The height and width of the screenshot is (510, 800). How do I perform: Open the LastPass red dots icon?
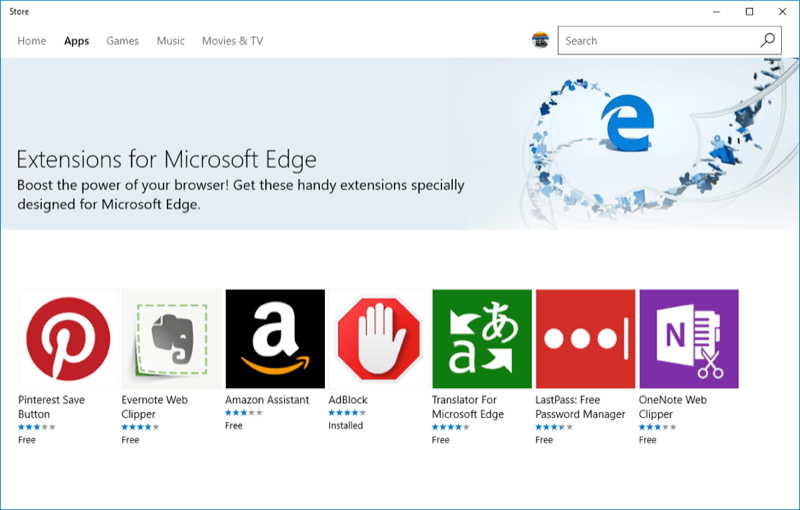586,339
